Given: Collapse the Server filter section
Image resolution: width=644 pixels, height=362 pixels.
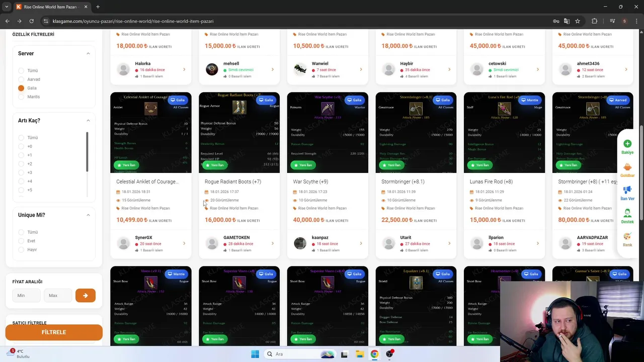Looking at the screenshot, I should pyautogui.click(x=88, y=53).
